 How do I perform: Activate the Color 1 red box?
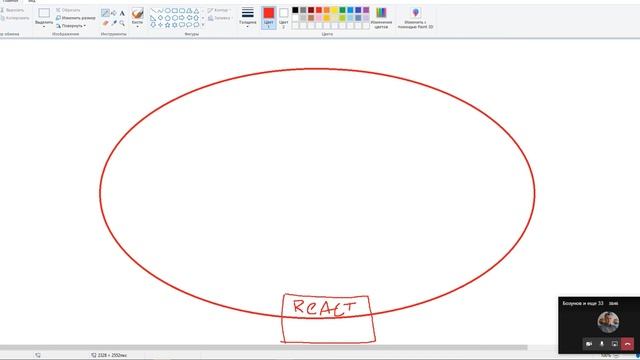pos(269,18)
